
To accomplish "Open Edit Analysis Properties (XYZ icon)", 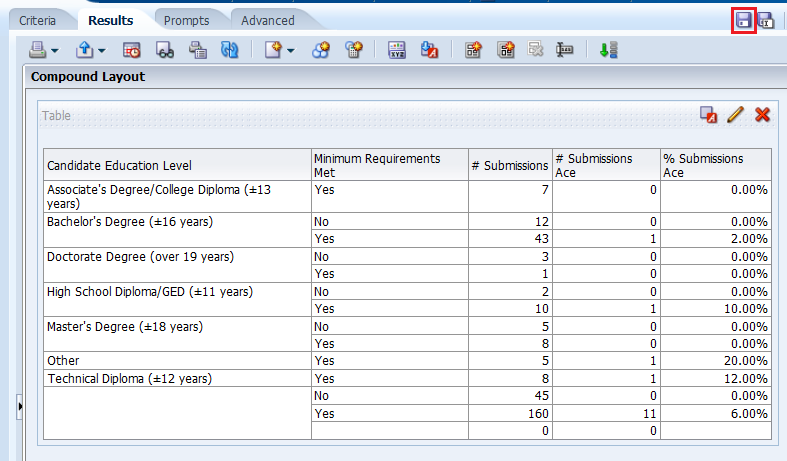I will point(397,50).
